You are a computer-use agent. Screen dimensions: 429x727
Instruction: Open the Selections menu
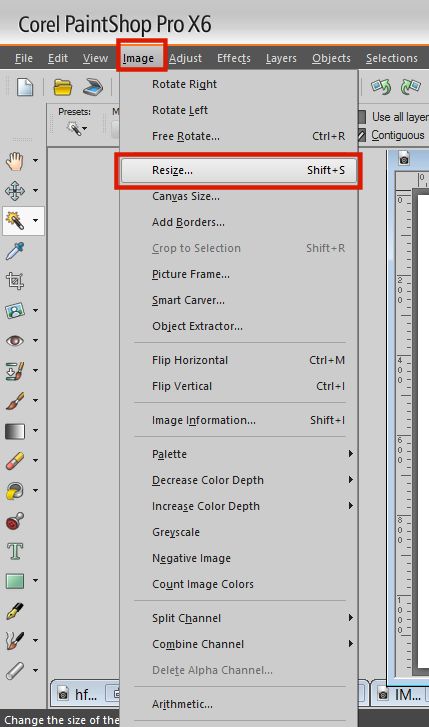tap(392, 58)
